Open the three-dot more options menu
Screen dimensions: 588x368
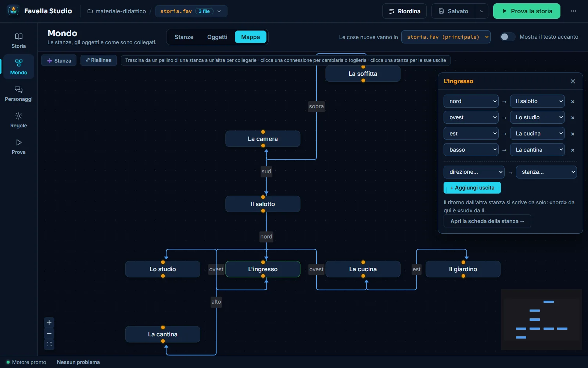pyautogui.click(x=573, y=11)
